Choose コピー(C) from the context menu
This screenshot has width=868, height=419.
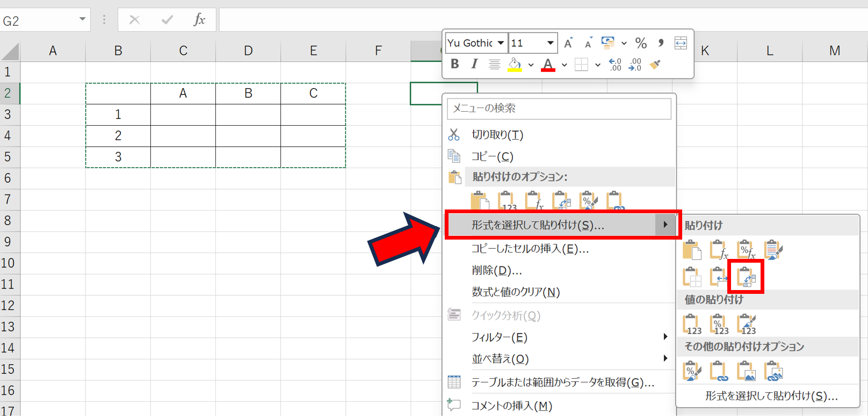(x=559, y=156)
